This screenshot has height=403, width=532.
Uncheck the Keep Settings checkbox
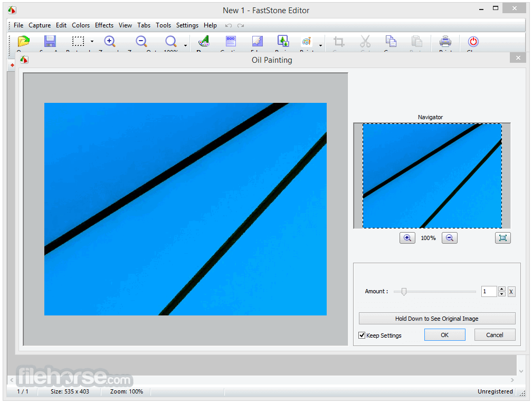click(x=362, y=335)
